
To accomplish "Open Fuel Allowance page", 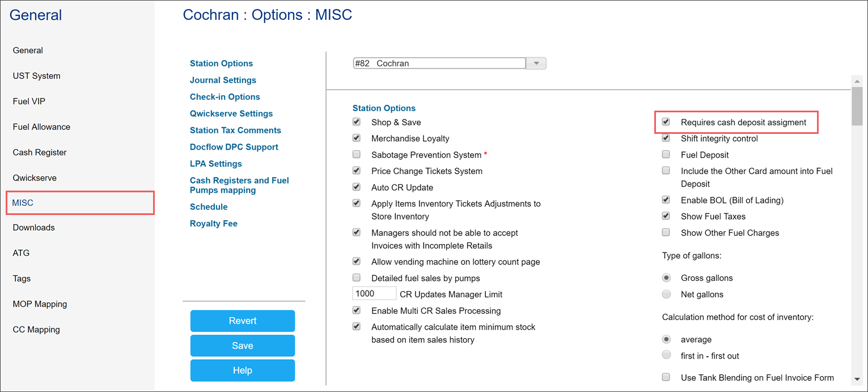I will pos(41,127).
